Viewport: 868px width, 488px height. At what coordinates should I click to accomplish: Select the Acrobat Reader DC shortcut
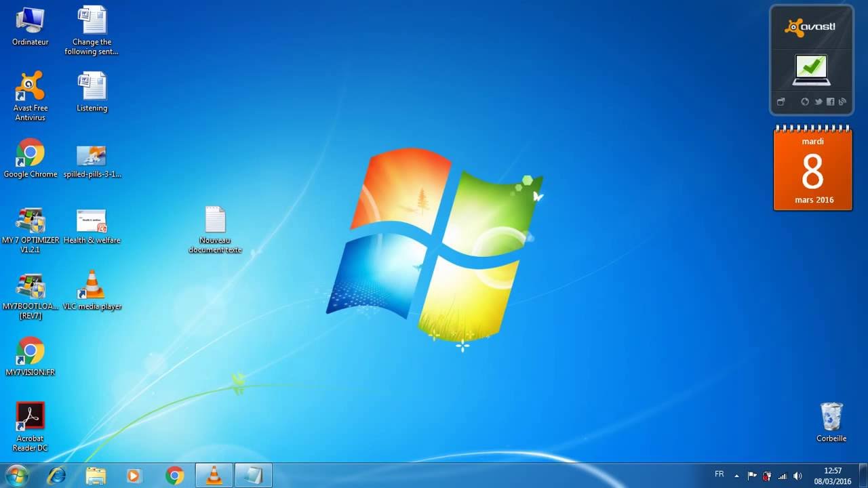tap(30, 427)
